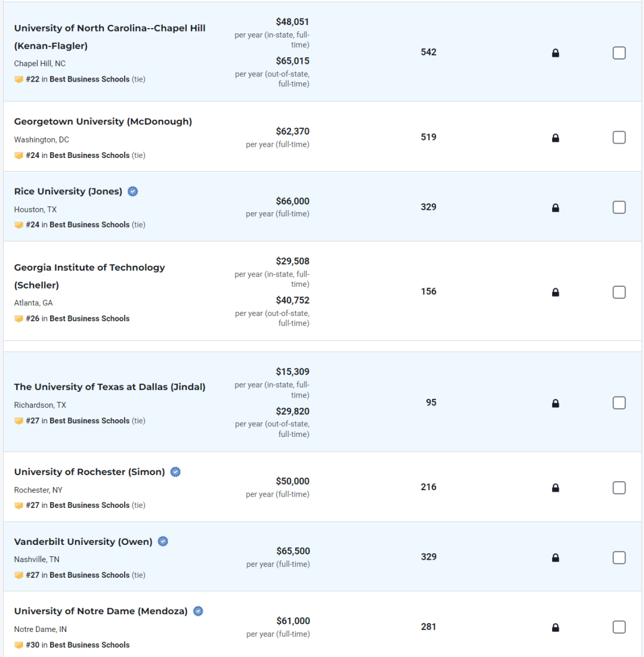Click verified badge next to University of Rochester (Simon)
The image size is (644, 657).
tap(175, 472)
